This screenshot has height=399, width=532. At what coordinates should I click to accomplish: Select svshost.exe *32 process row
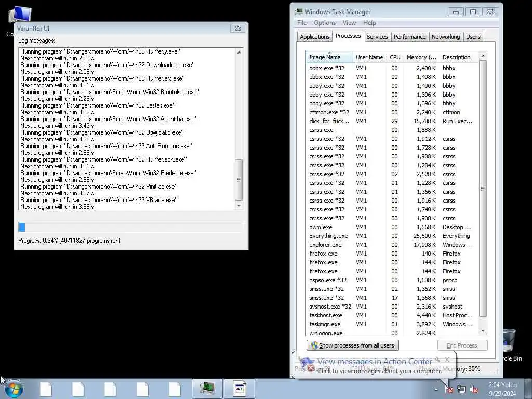tap(392, 307)
